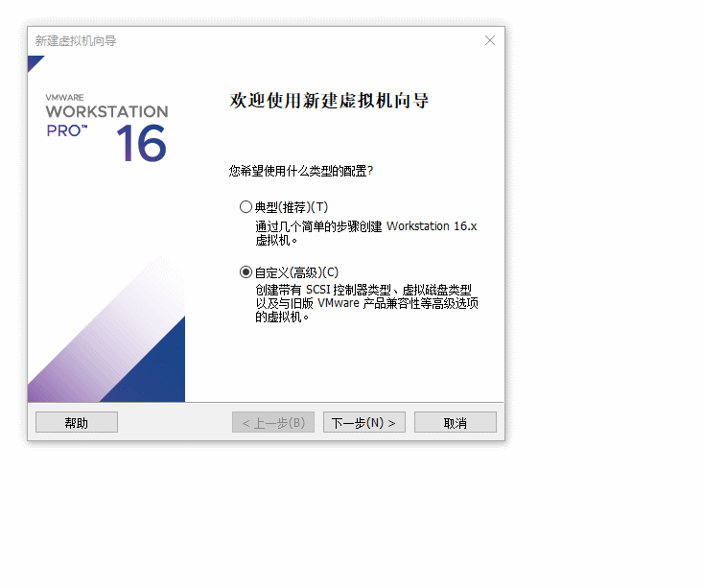Close the 新建虚拟机向导 dialog
Image resolution: width=702 pixels, height=588 pixels.
point(490,40)
